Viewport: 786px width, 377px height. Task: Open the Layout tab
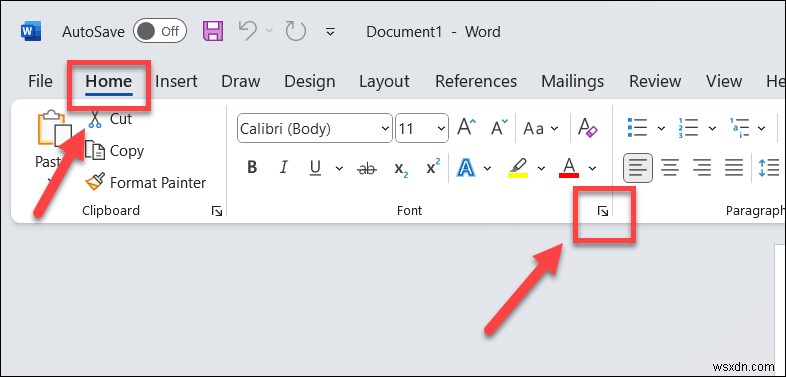384,81
